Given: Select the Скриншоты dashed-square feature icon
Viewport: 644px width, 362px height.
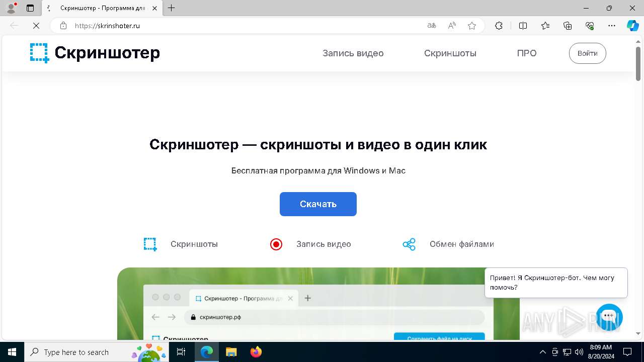Looking at the screenshot, I should click(x=150, y=244).
